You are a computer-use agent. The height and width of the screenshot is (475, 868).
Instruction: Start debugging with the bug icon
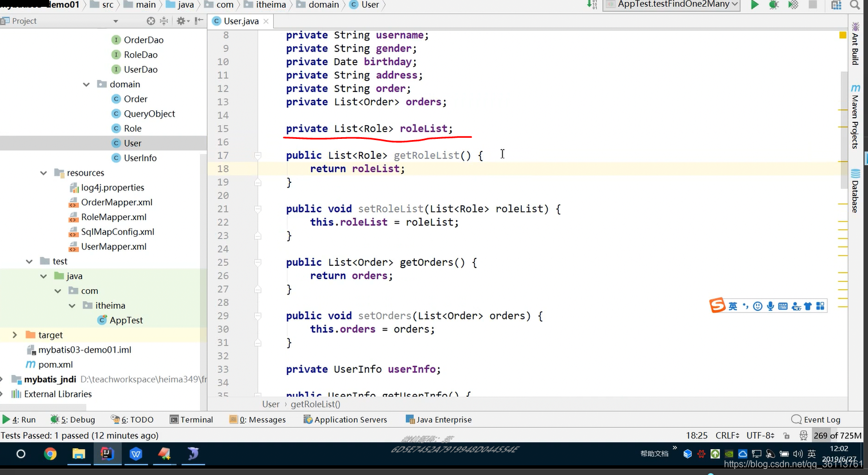(774, 5)
